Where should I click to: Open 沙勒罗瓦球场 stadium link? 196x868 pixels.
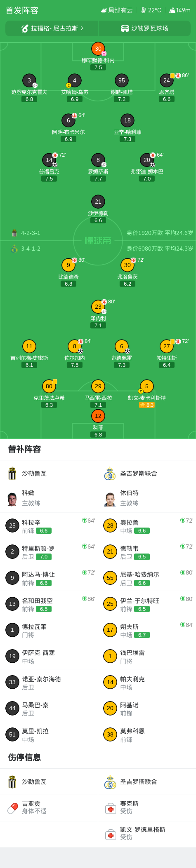click(x=144, y=28)
